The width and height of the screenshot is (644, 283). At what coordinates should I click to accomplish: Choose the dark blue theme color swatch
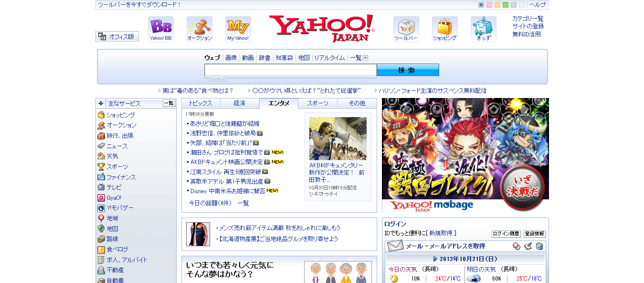[x=481, y=5]
